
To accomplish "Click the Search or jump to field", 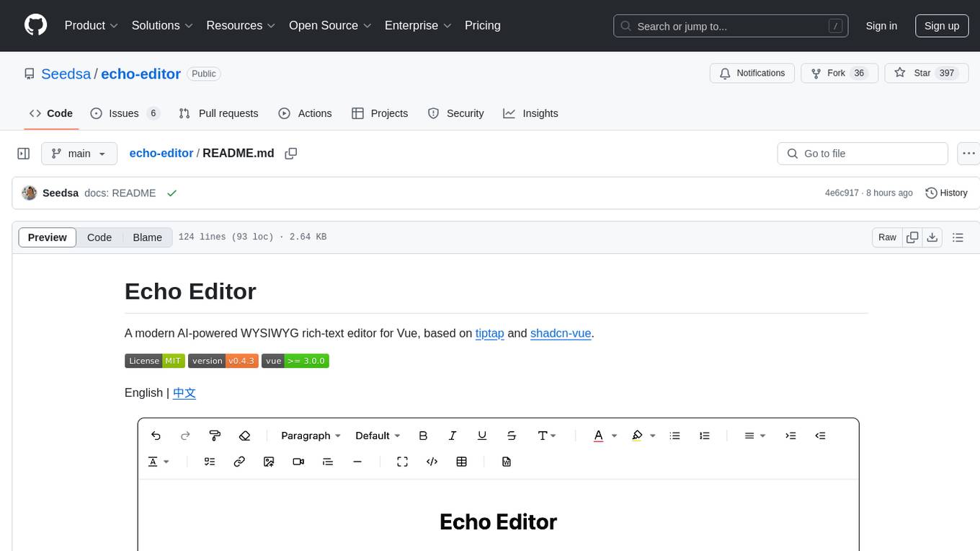I will point(730,26).
